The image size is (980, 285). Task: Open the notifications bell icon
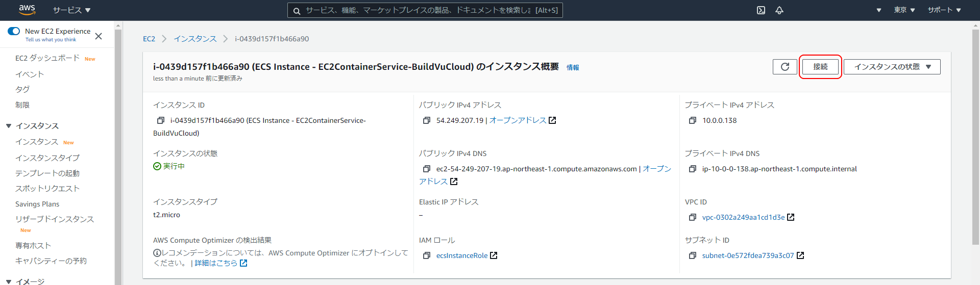click(x=779, y=10)
